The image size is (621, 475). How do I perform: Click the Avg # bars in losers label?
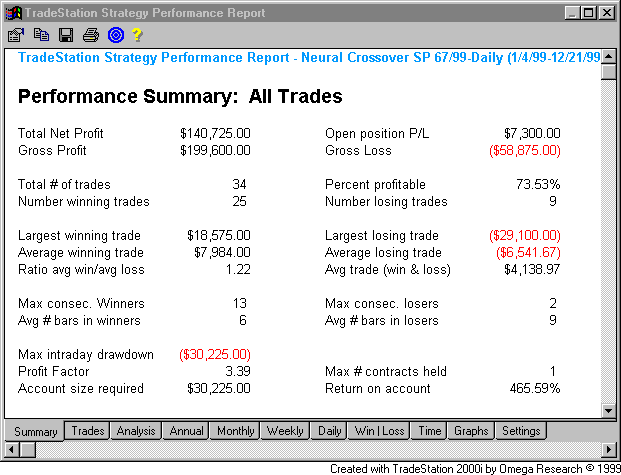[382, 320]
